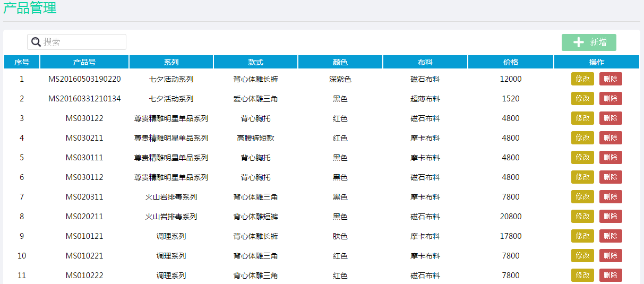Edit product MS20160331210134 via 修改
This screenshot has width=644, height=284.
click(x=582, y=99)
